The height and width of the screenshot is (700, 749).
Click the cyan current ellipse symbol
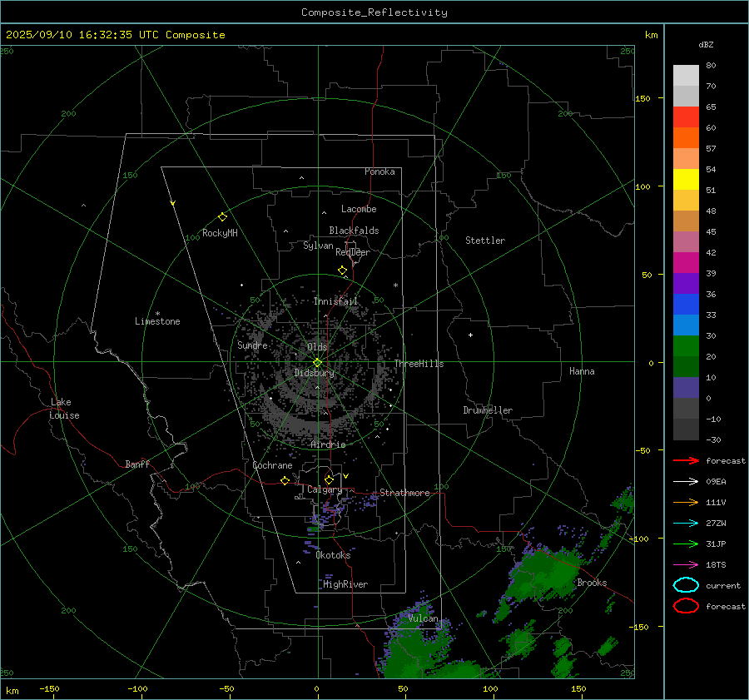point(686,585)
